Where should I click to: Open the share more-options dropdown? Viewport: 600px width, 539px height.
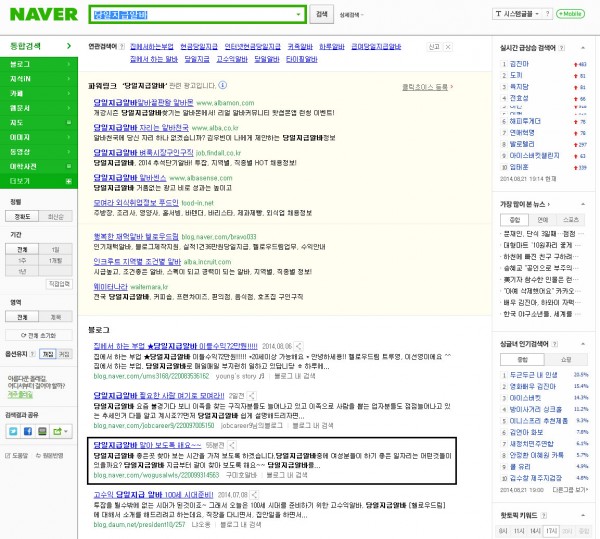(60, 432)
